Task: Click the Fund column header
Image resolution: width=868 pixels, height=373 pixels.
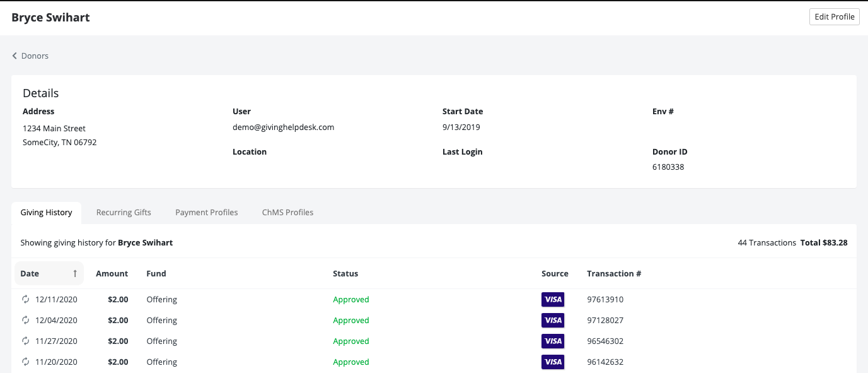Action: point(156,273)
